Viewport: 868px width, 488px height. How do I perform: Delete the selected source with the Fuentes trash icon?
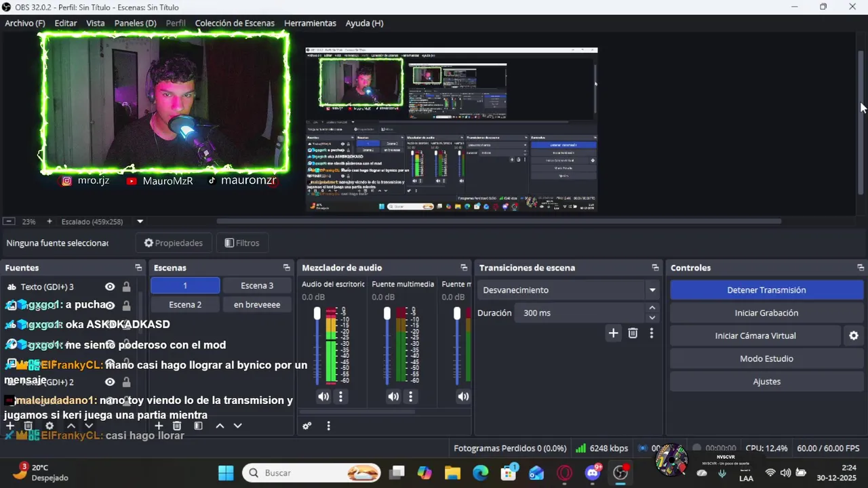tap(28, 426)
